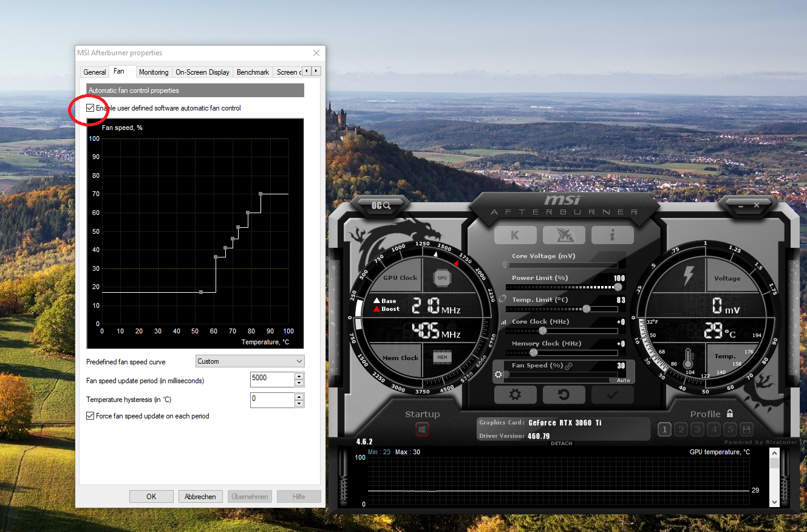Open the information panel with the i button
The width and height of the screenshot is (807, 532).
pos(612,234)
